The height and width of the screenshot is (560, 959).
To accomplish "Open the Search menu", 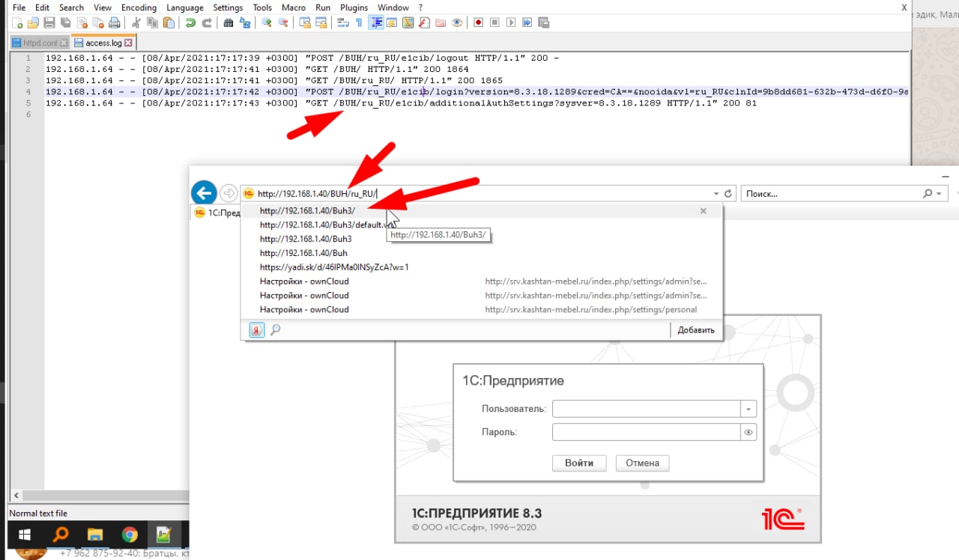I will pos(71,7).
